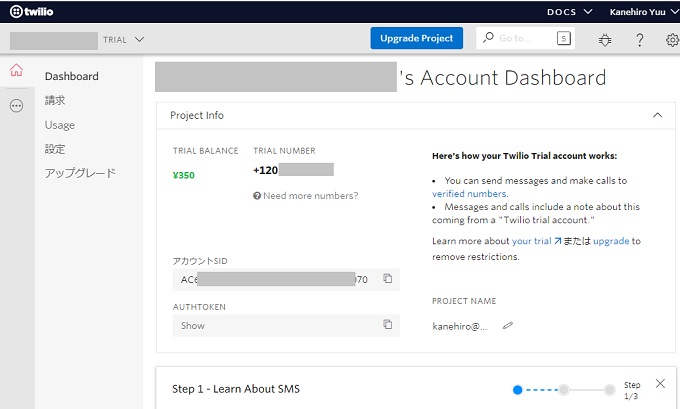Image resolution: width=680 pixels, height=409 pixels.
Task: Copy the auth token
Action: click(x=388, y=324)
